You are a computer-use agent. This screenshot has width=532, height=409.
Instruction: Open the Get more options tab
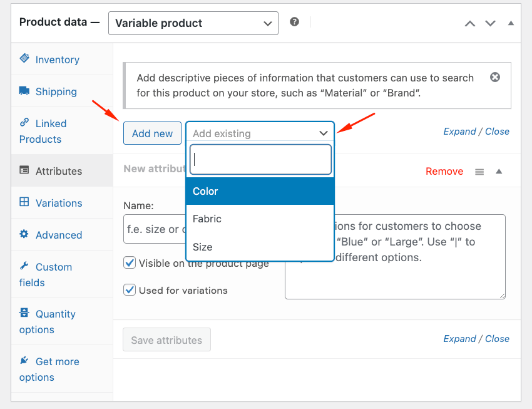coord(62,369)
